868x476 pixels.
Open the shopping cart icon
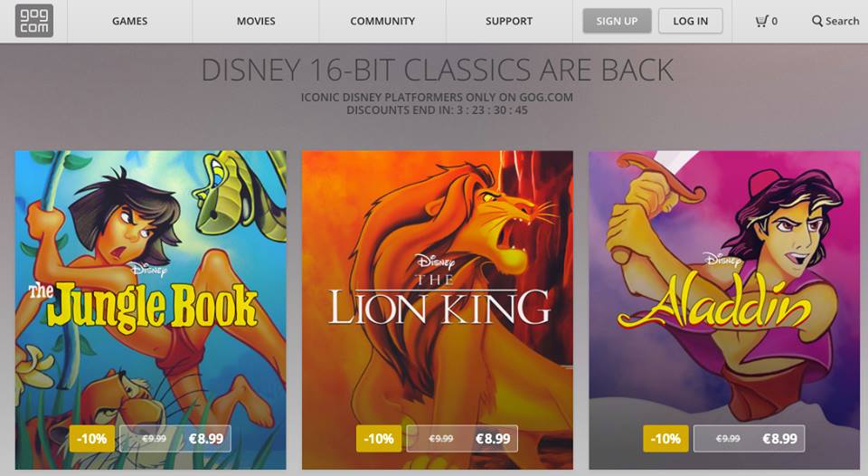coord(761,21)
